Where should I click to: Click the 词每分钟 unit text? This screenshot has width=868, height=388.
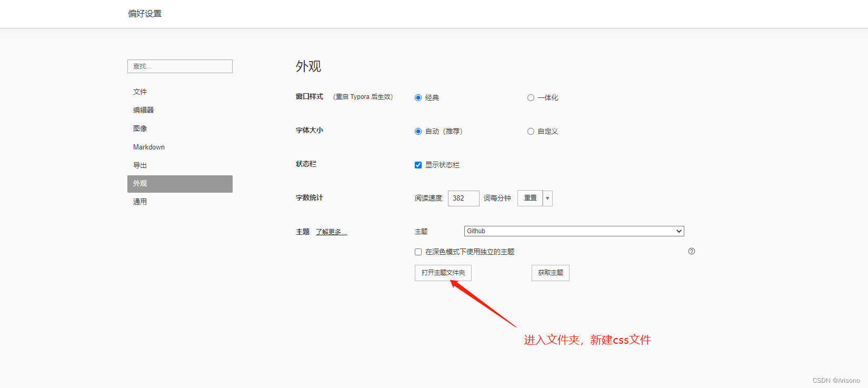click(x=497, y=198)
